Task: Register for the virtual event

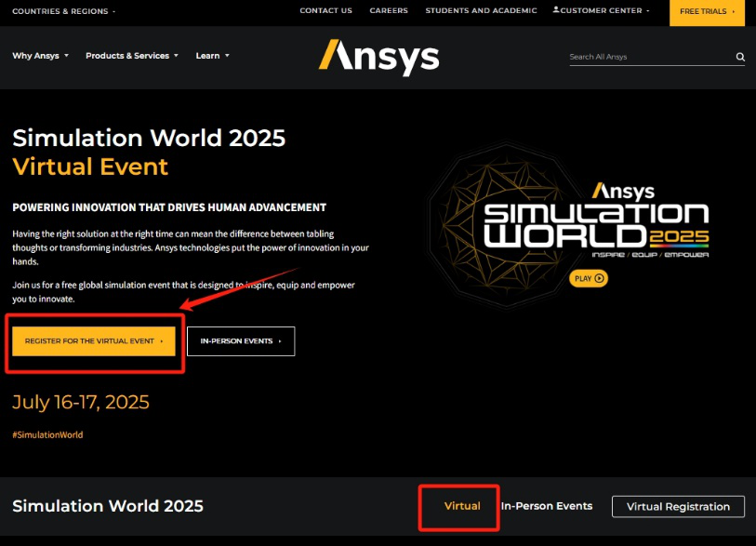Action: pos(94,341)
